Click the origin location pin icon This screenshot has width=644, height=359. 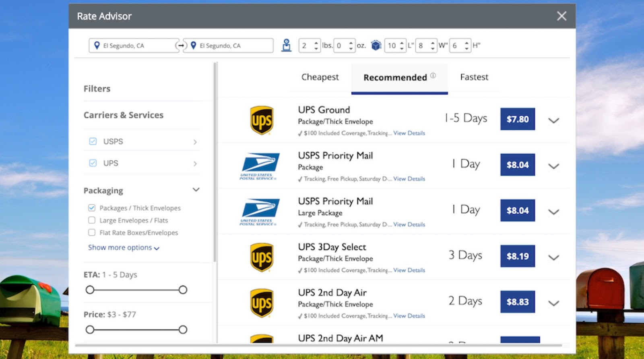97,46
